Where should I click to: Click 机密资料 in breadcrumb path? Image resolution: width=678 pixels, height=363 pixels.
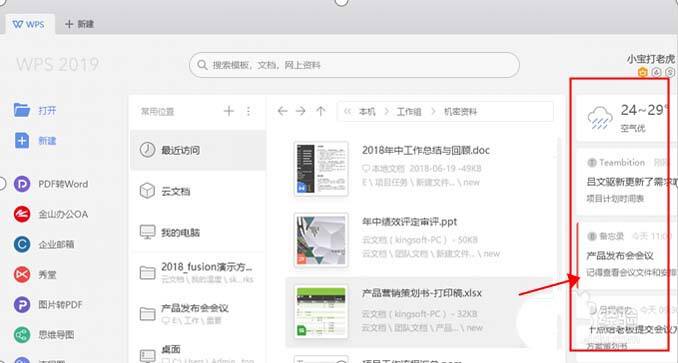coord(461,112)
